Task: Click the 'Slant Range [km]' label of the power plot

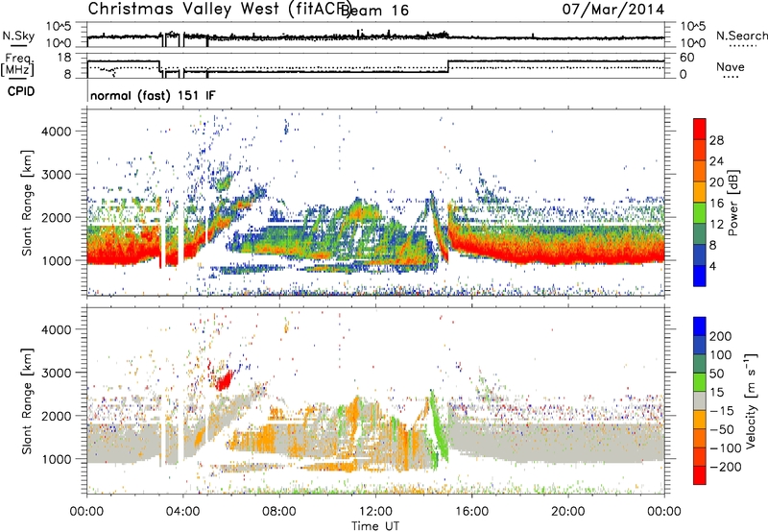Action: (28, 203)
